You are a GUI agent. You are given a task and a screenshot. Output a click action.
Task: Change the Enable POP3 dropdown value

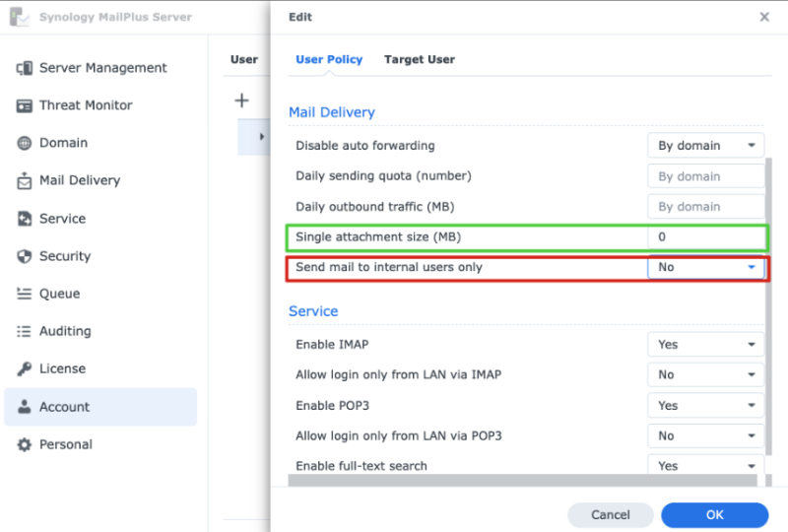[x=705, y=406]
